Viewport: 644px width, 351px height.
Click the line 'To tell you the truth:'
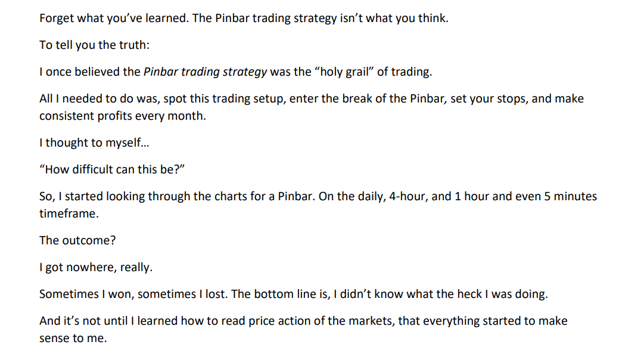click(95, 45)
